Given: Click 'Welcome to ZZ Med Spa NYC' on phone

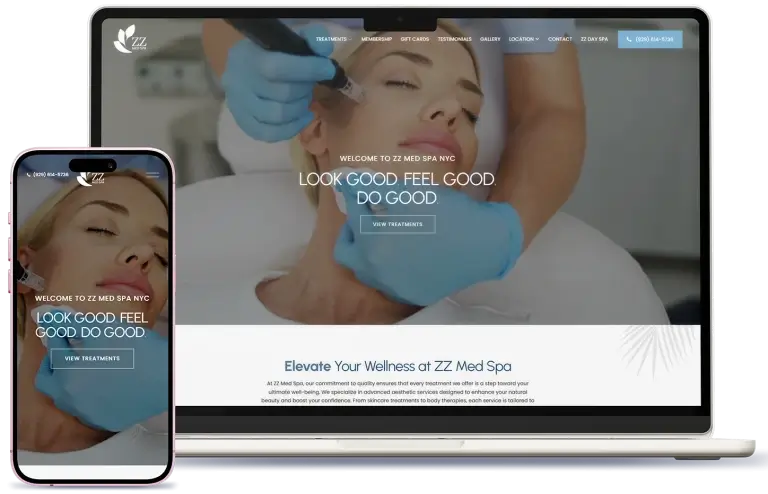Looking at the screenshot, I should (92, 298).
